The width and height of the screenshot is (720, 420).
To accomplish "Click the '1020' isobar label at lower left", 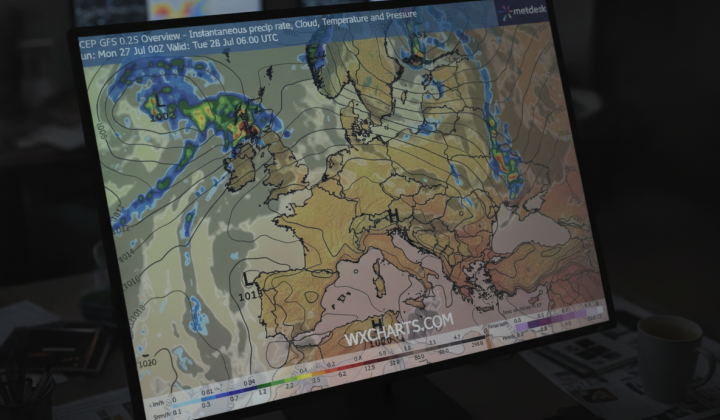I will [x=147, y=363].
